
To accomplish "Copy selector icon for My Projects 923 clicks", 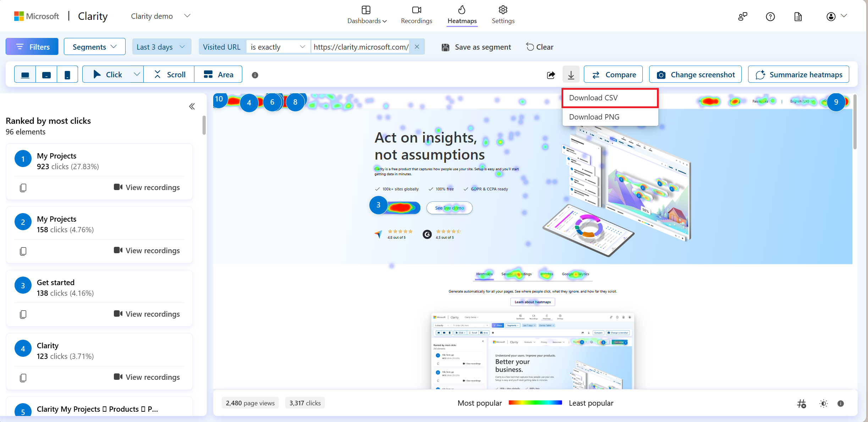I will 23,188.
